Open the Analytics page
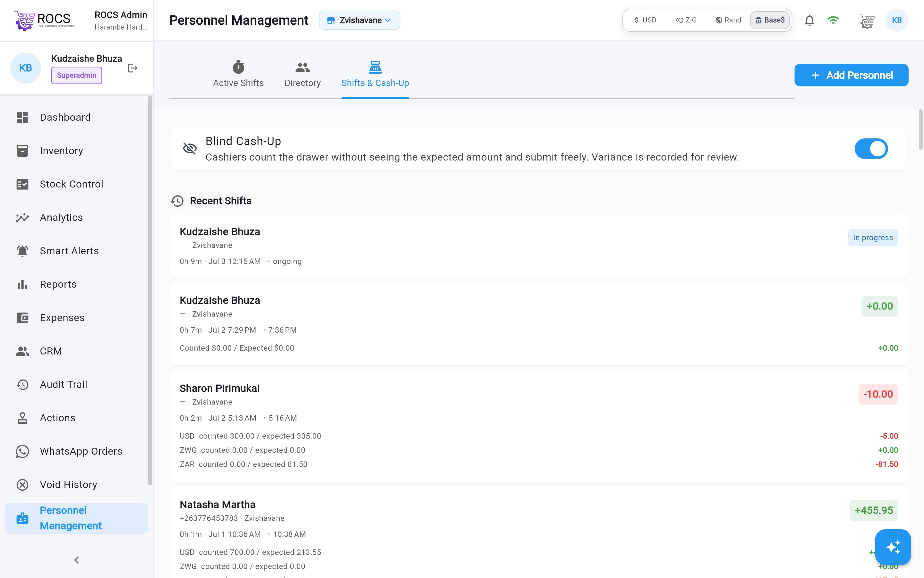Screen dimensions: 924x578 76,217
